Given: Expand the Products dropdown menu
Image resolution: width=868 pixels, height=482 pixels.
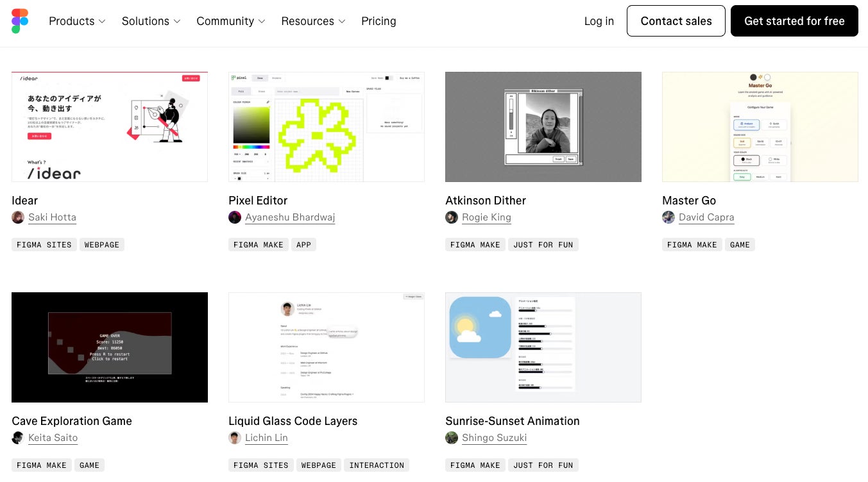Looking at the screenshot, I should tap(77, 21).
